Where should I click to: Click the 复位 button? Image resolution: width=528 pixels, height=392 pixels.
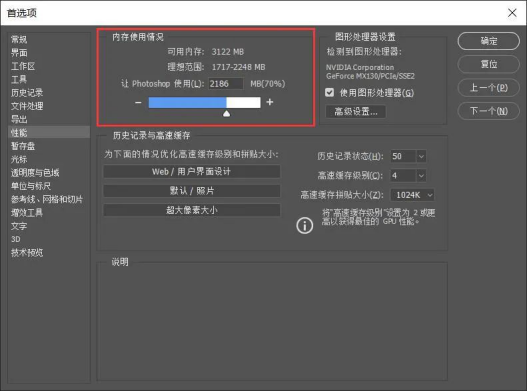(x=489, y=64)
